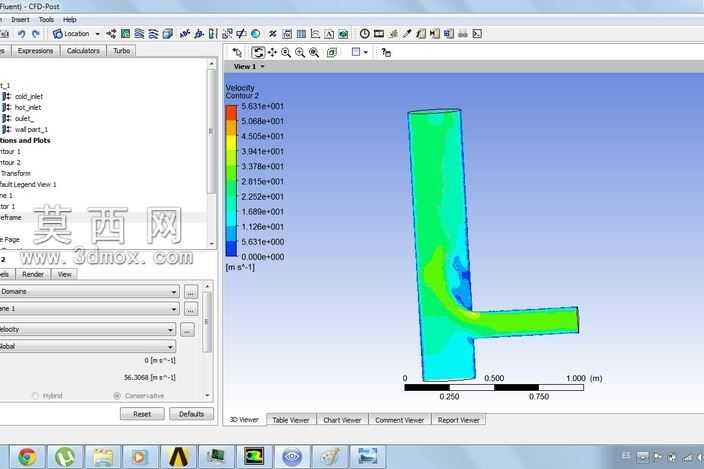
Task: Insert a Vector plot from toolbar
Action: click(x=111, y=34)
